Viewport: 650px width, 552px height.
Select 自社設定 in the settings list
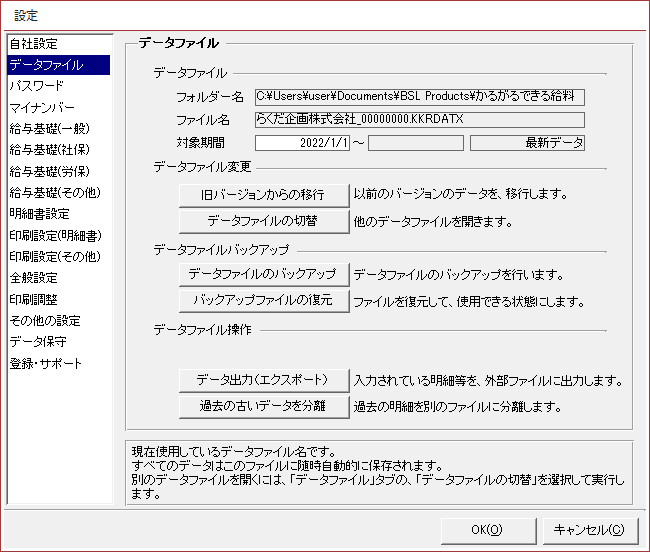[59, 44]
